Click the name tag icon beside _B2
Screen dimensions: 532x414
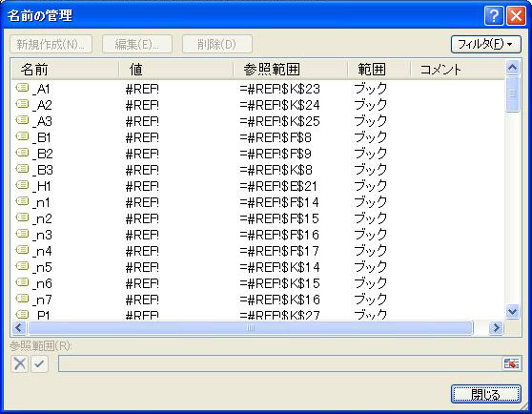tap(22, 153)
